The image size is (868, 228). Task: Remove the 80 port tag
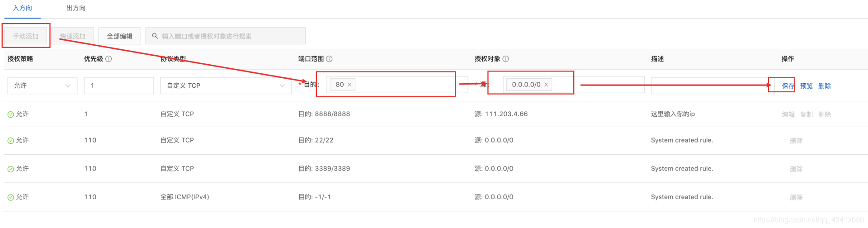pos(349,85)
